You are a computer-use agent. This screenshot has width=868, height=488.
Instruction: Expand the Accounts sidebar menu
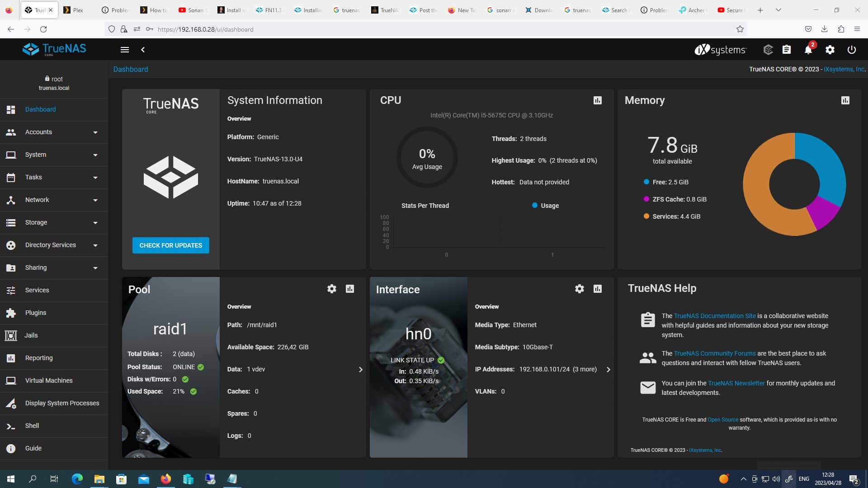(x=54, y=132)
